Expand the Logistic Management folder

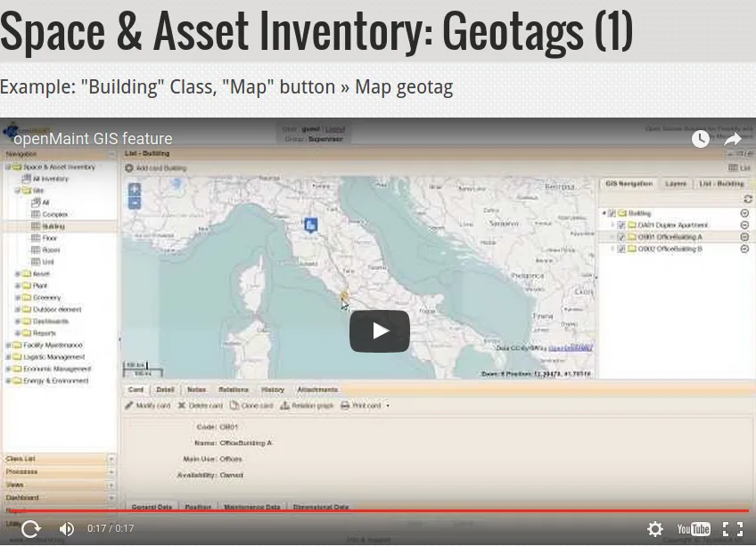[8, 357]
